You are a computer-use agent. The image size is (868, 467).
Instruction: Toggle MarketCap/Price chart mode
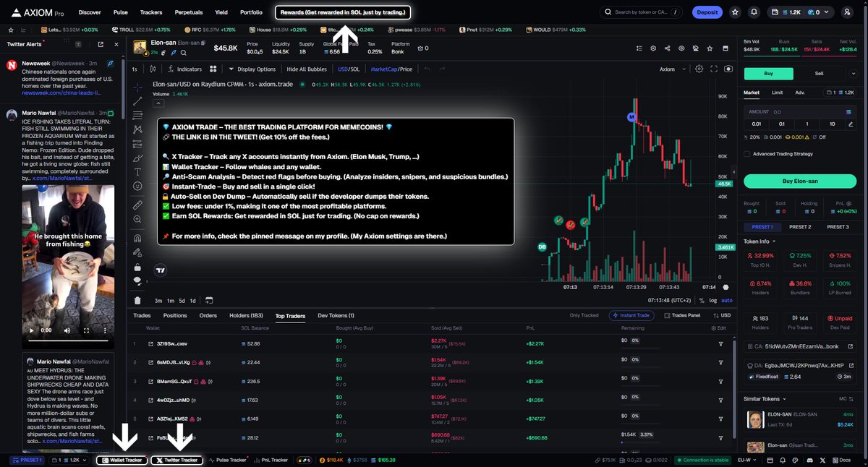tap(391, 69)
